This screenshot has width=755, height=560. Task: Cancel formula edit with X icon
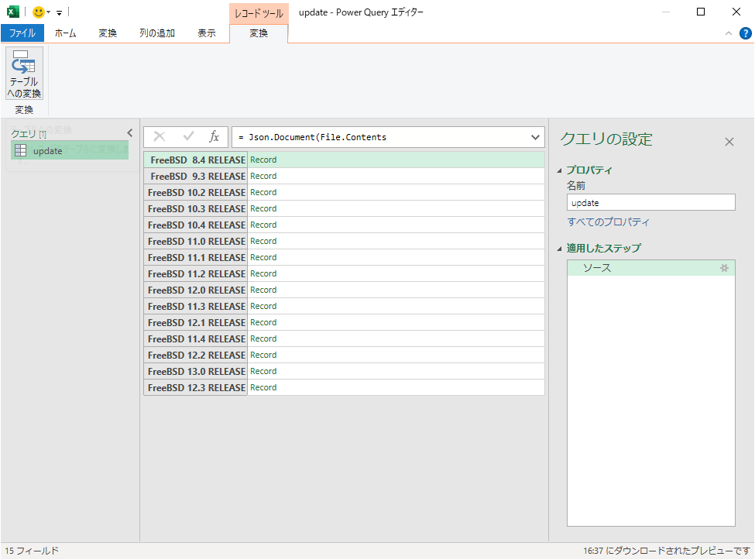(160, 137)
